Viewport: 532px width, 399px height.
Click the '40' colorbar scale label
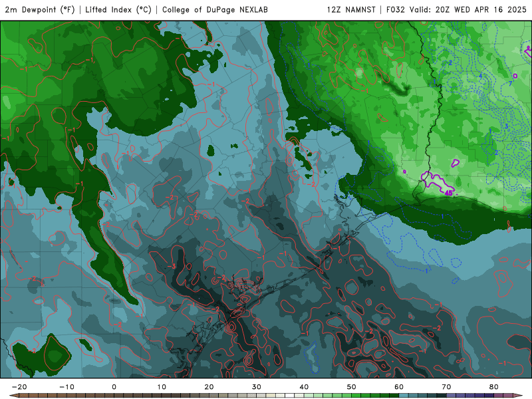(304, 387)
